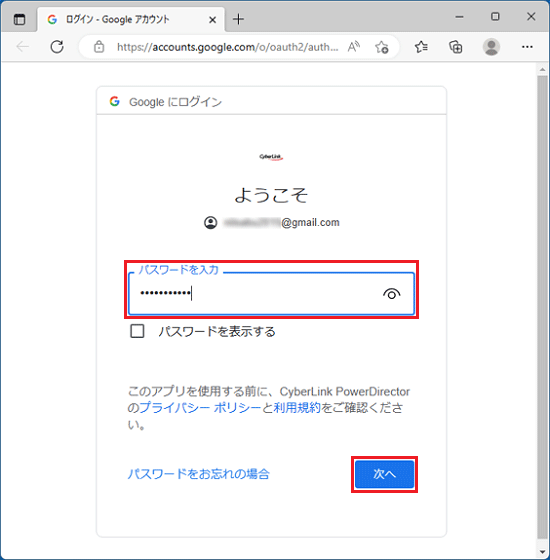Screen dimensions: 550x560
Task: Select the ログイン - Google アカウント tab
Action: 131,19
